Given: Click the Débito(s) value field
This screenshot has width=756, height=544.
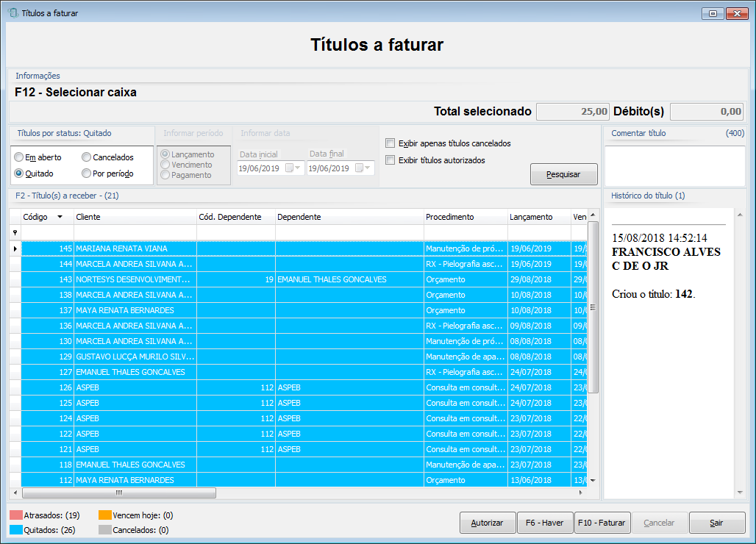Looking at the screenshot, I should (x=706, y=111).
